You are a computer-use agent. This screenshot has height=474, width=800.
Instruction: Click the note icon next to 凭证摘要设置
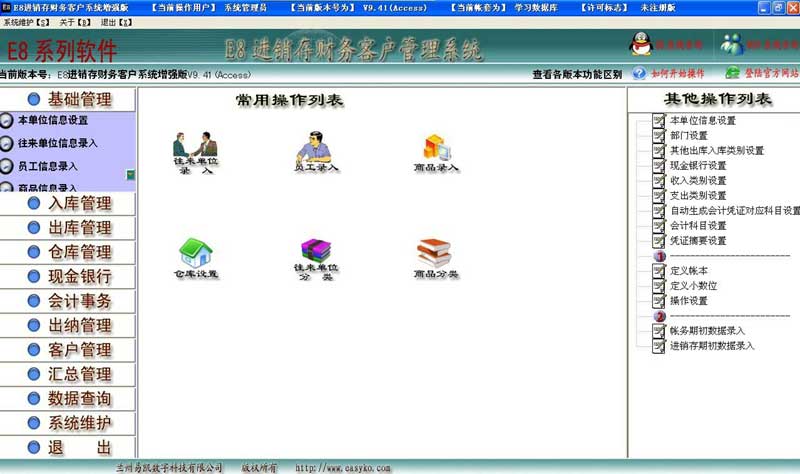(659, 240)
